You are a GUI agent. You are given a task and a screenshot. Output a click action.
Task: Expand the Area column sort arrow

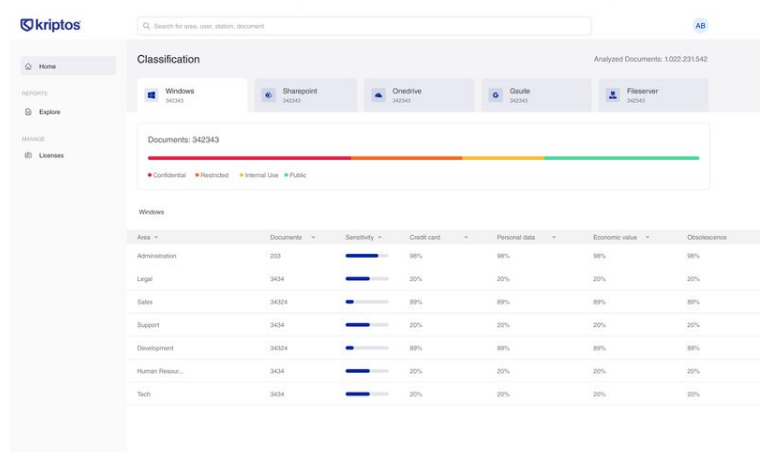coord(156,237)
